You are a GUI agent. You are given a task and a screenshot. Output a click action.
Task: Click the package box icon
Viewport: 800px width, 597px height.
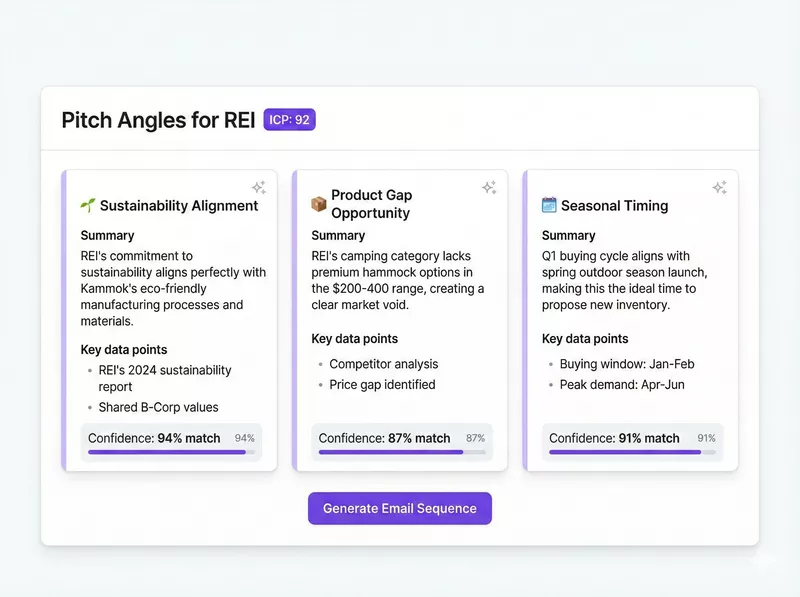point(319,203)
